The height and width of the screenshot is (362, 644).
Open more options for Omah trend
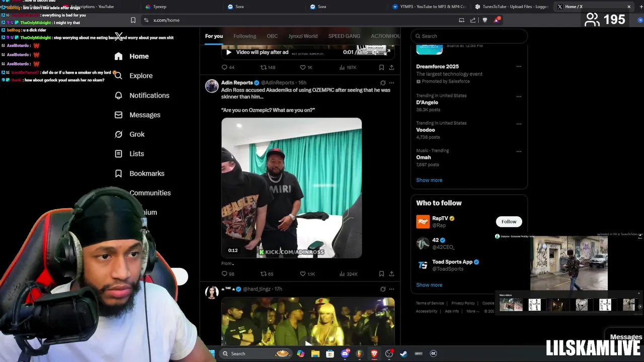pos(519,151)
